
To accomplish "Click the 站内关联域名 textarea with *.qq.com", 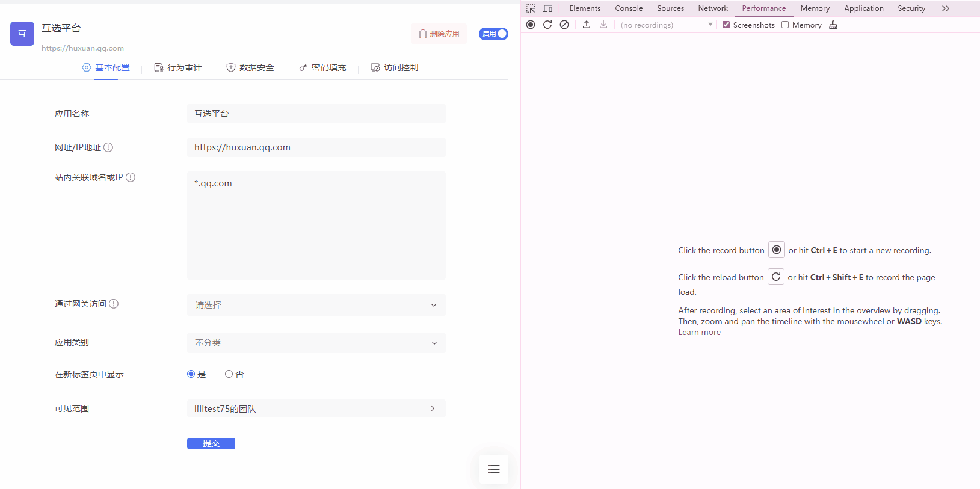I will [316, 226].
